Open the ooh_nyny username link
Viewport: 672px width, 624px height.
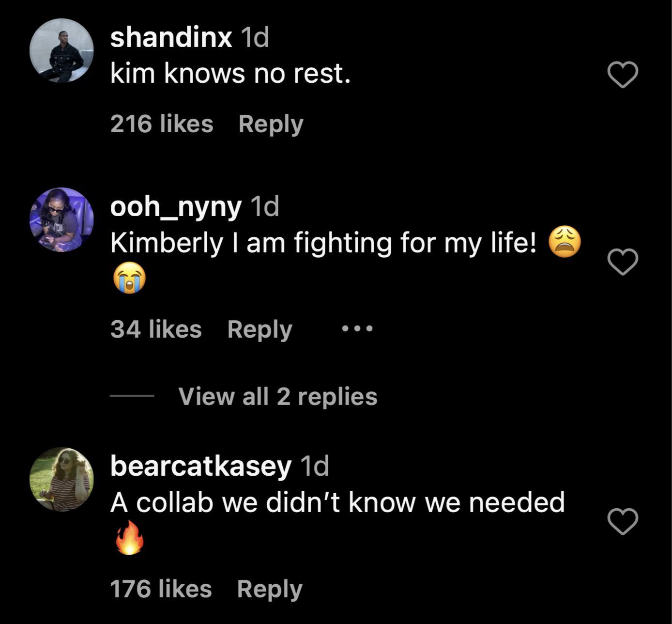[176, 207]
